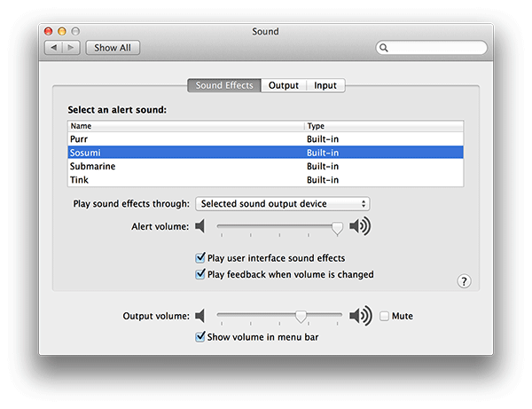
Task: Click the forward navigation arrow
Action: pos(71,48)
